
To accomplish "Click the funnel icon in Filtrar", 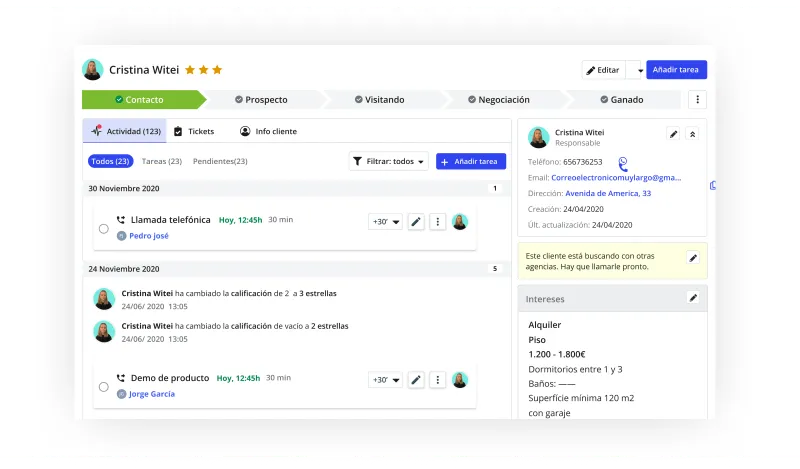I will click(x=358, y=161).
